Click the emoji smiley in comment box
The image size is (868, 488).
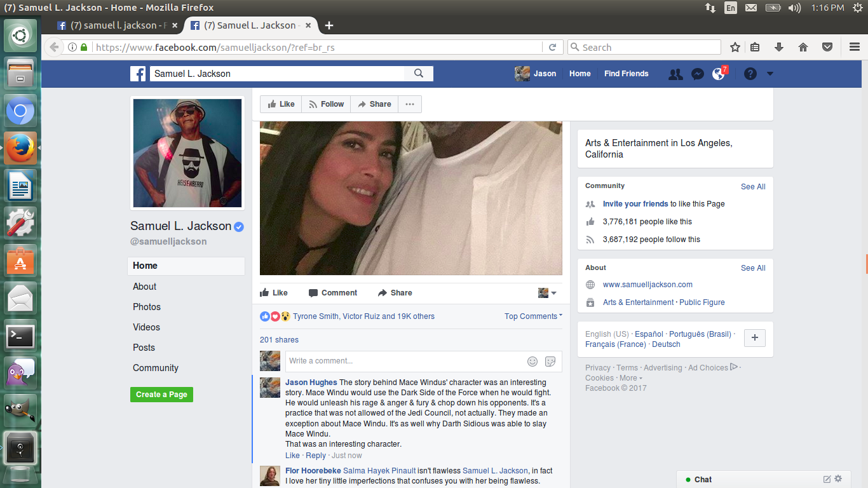tap(532, 362)
